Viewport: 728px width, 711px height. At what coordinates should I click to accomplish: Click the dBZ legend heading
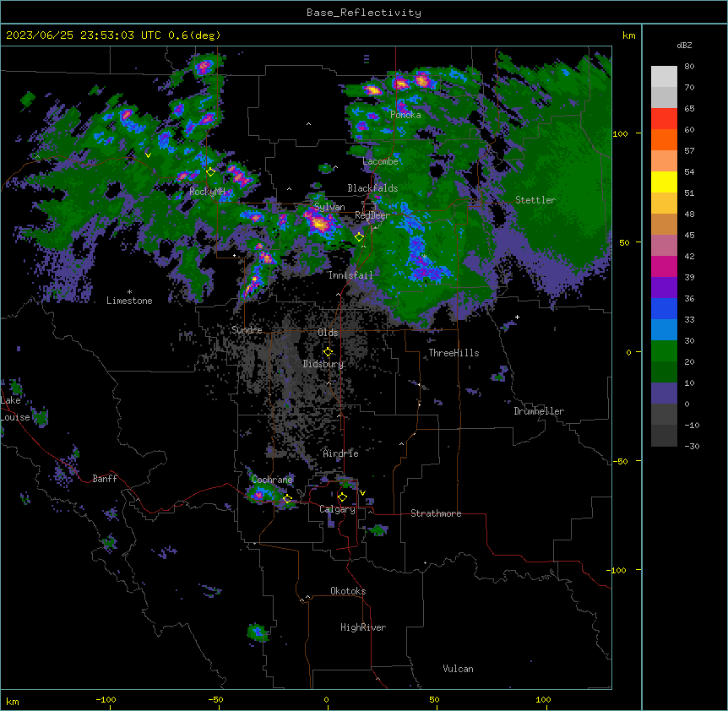click(684, 46)
